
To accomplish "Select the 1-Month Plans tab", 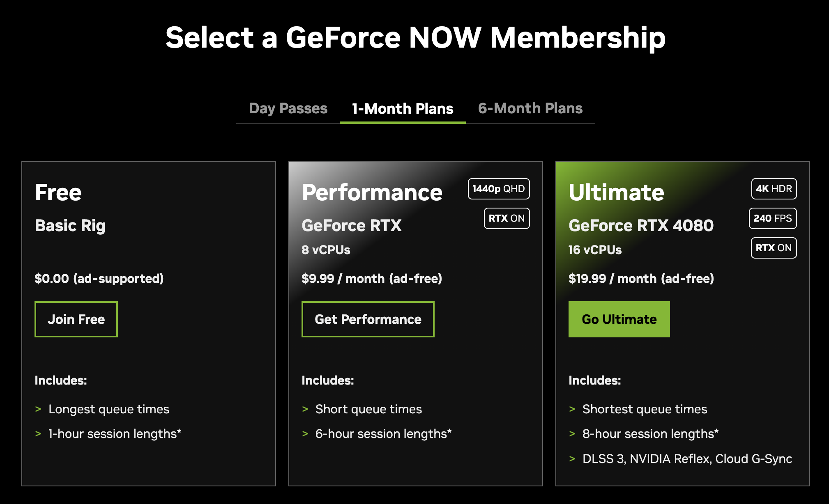I will [x=403, y=108].
